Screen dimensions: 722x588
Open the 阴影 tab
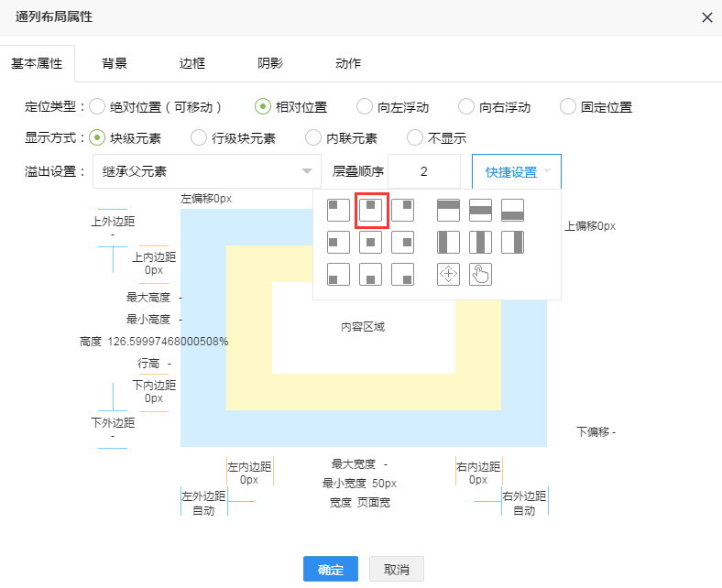[270, 64]
